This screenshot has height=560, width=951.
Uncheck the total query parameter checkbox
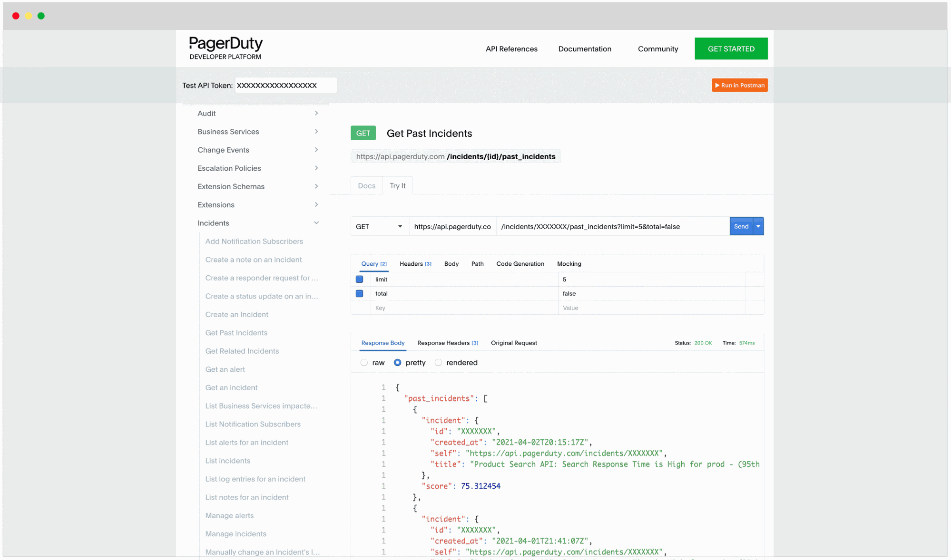coord(360,294)
